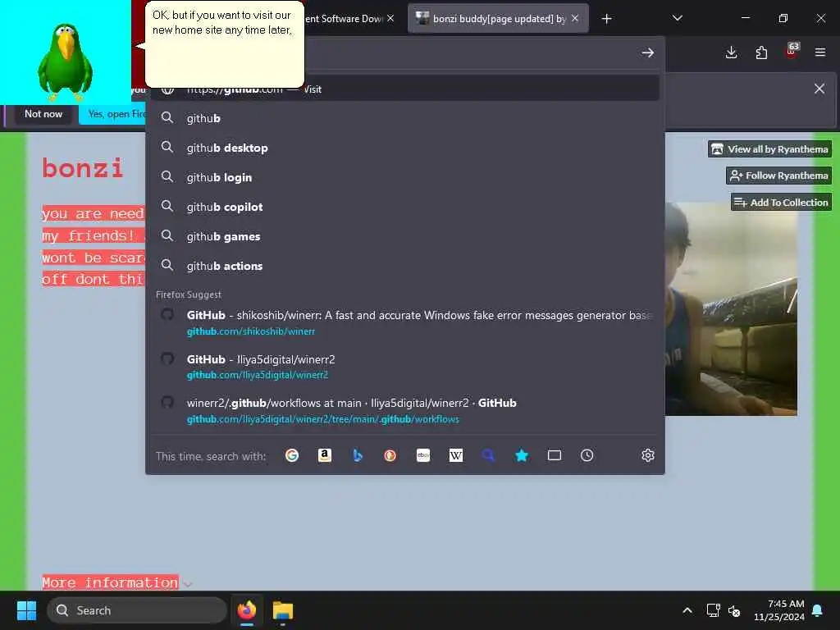
Task: Open Iliya5digital/winerr2 GitHub suggestion
Action: pos(404,367)
